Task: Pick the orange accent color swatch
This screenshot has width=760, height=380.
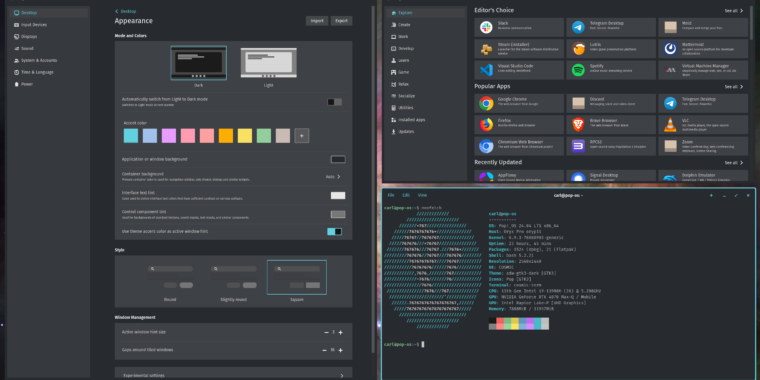Action: click(x=226, y=136)
